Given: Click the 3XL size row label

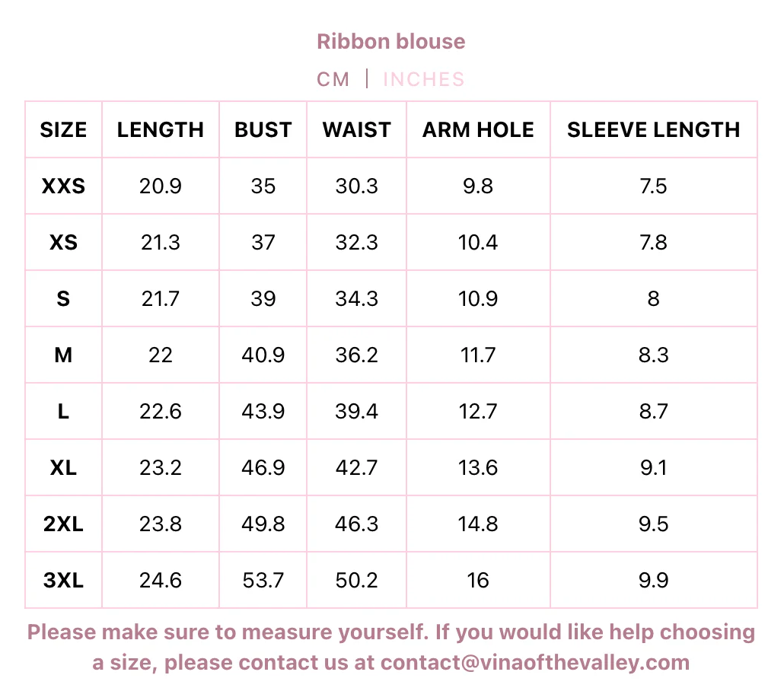Looking at the screenshot, I should point(63,580).
